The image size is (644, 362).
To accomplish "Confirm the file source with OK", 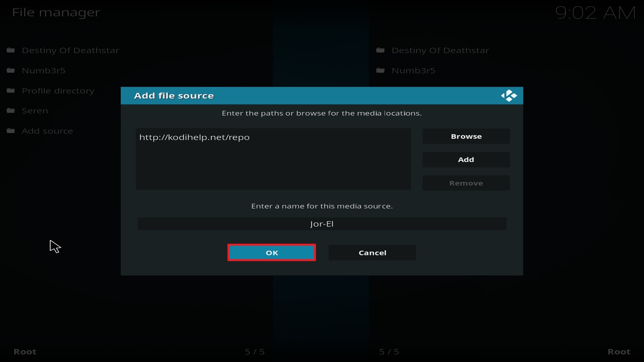I will click(x=272, y=252).
